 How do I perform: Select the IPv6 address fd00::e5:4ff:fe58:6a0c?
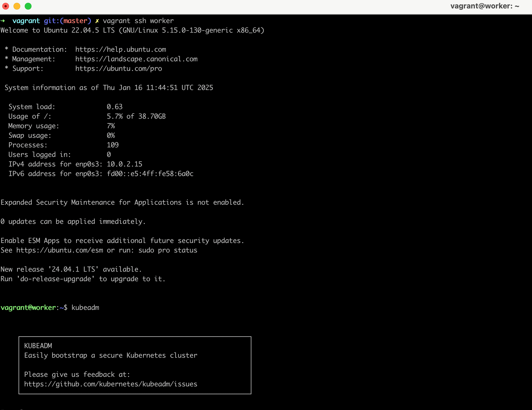coord(150,174)
